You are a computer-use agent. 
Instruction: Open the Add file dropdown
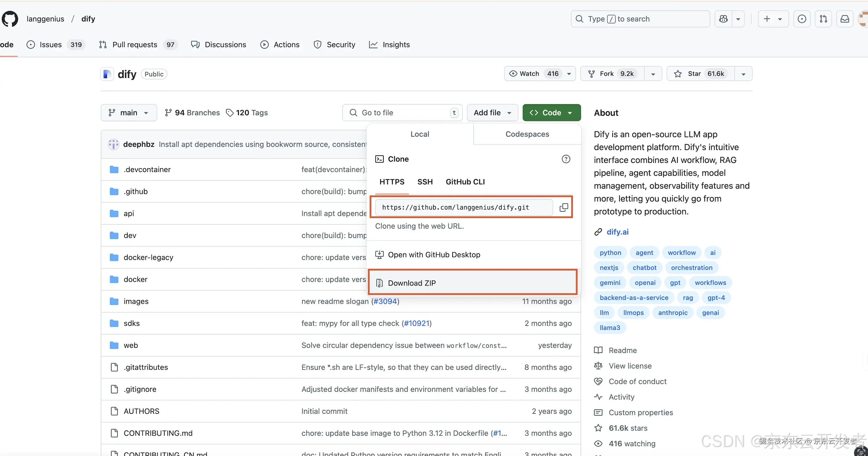[492, 112]
